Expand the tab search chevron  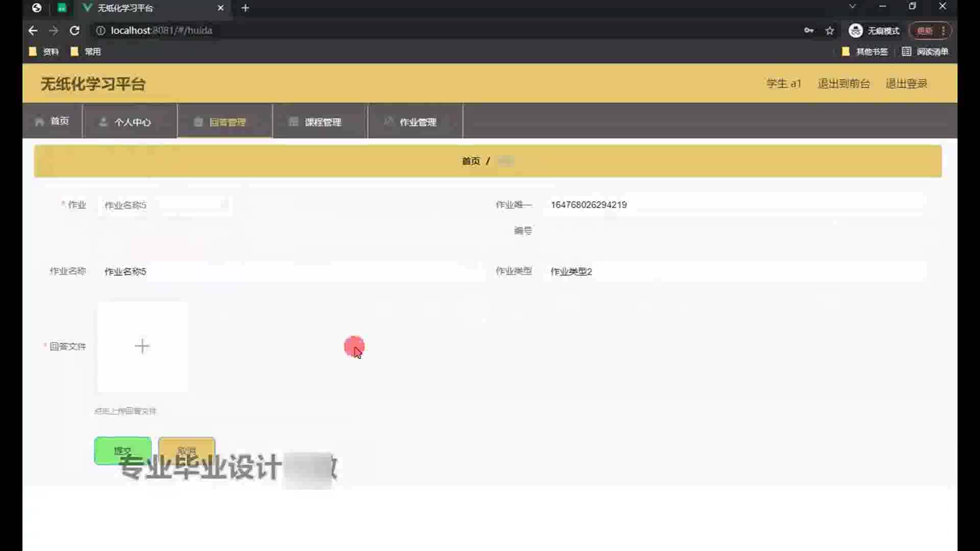(852, 7)
